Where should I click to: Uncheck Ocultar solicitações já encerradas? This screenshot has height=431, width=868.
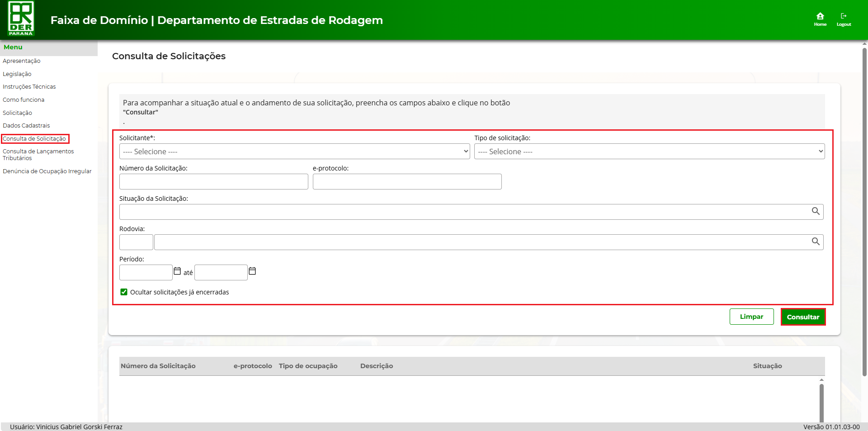pos(124,292)
